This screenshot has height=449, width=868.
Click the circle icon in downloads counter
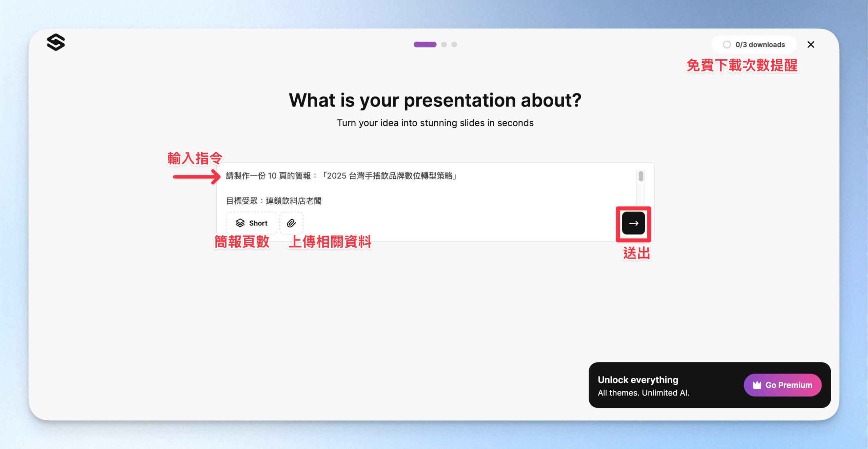(727, 45)
